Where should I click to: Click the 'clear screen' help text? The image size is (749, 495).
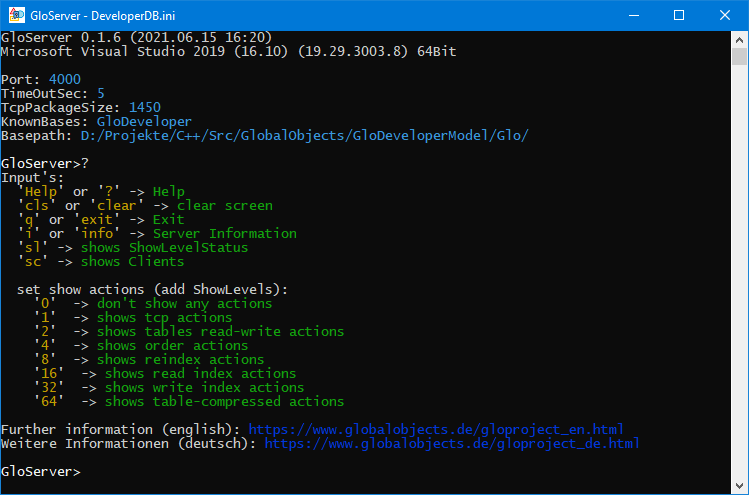(225, 205)
